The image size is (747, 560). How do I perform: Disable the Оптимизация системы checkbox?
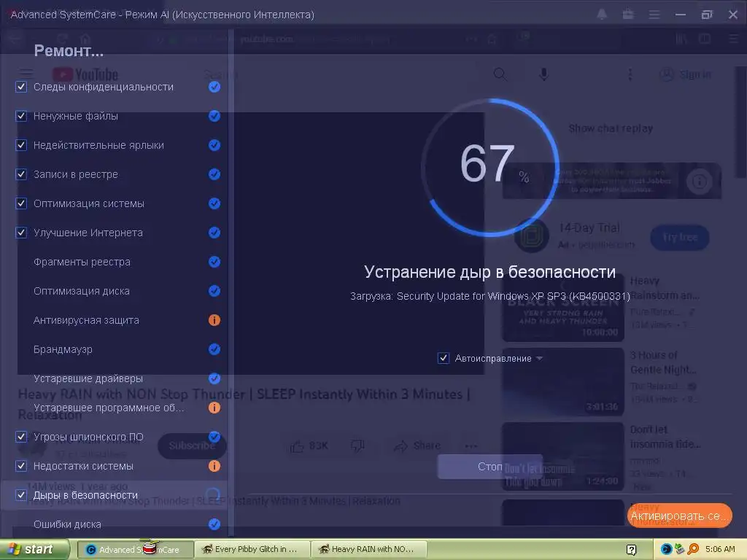click(21, 203)
